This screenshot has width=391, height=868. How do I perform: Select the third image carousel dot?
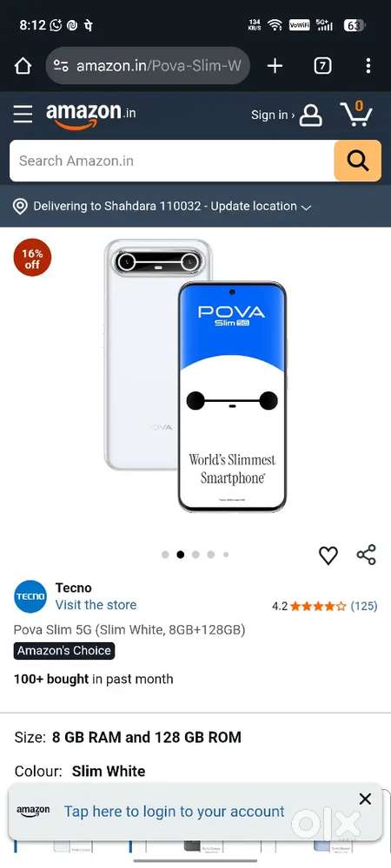195,555
